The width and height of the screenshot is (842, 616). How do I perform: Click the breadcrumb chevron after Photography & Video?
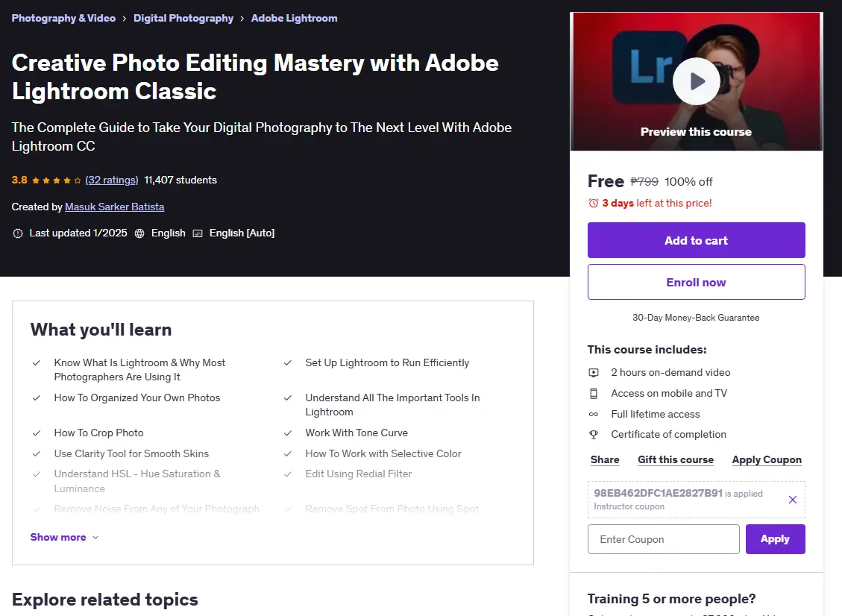click(125, 18)
